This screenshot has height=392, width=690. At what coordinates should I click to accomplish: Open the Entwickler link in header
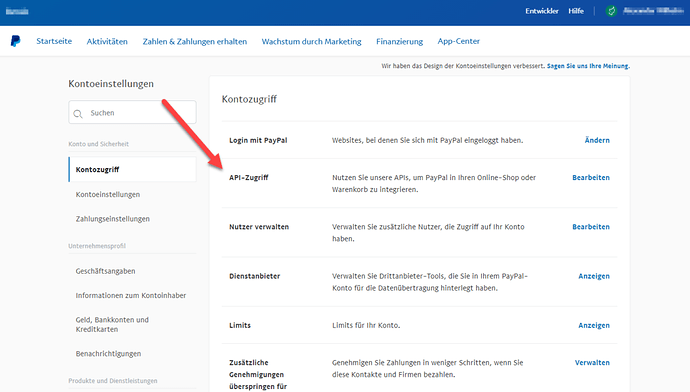coord(542,11)
